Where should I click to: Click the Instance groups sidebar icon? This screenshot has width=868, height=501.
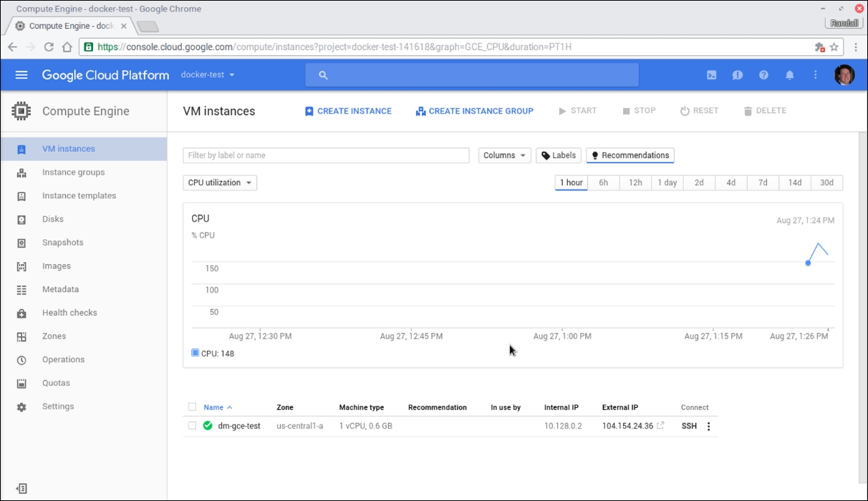(21, 172)
